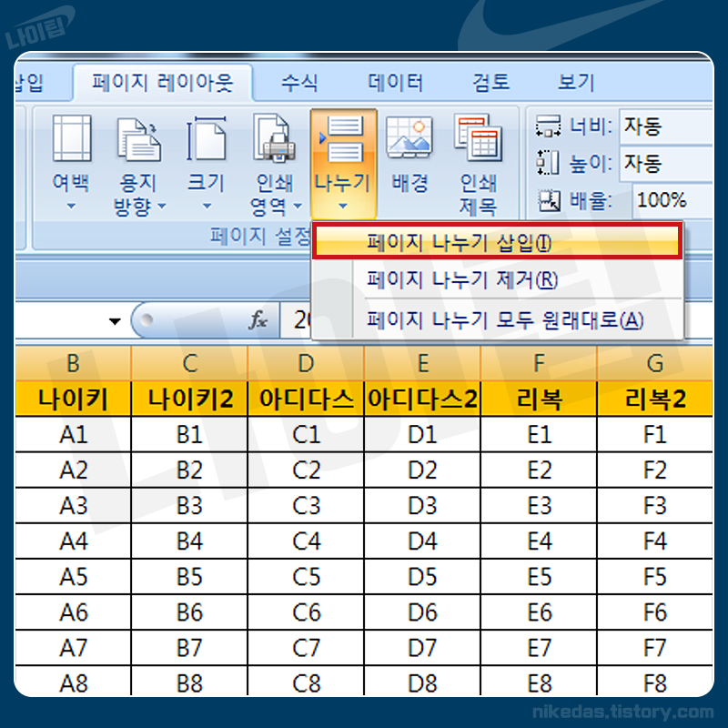Click the fx insert function icon

[258, 320]
